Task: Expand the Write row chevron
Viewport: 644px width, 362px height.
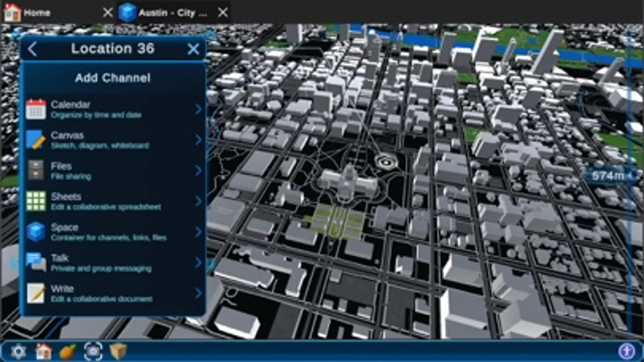Action: 198,293
